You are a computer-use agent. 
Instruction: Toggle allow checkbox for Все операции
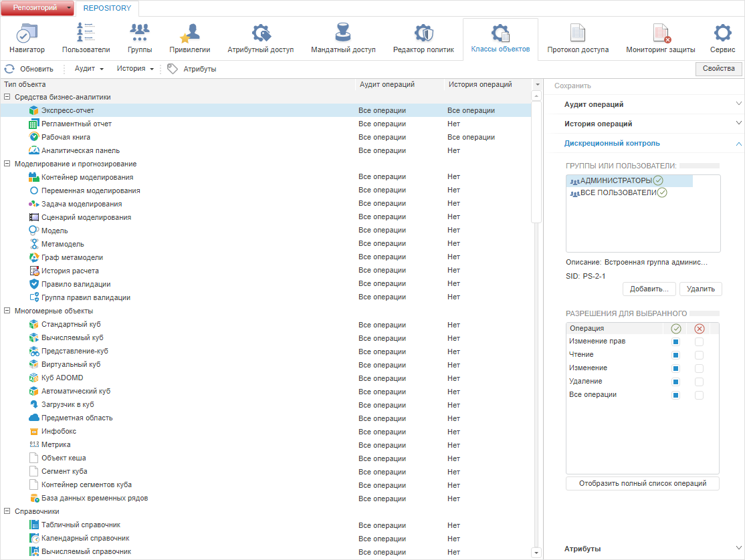click(675, 395)
